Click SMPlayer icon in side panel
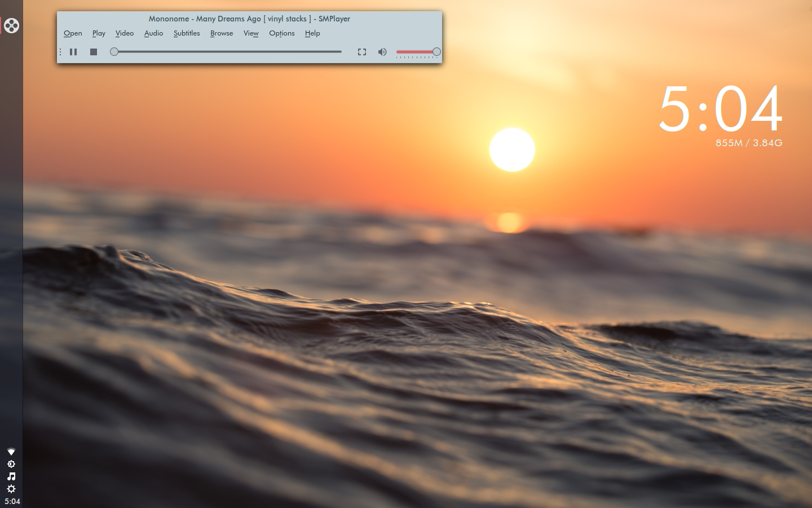Screen dimensions: 812x508 (11, 25)
